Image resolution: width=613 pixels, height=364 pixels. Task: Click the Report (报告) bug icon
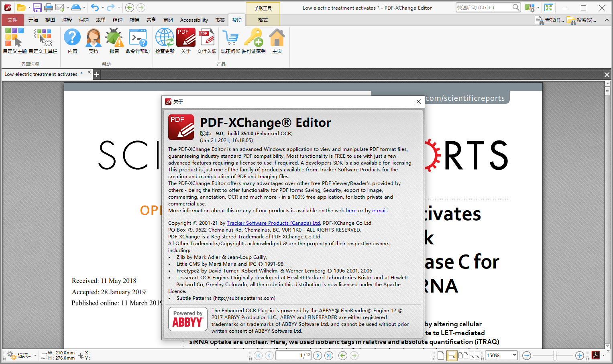click(x=114, y=41)
